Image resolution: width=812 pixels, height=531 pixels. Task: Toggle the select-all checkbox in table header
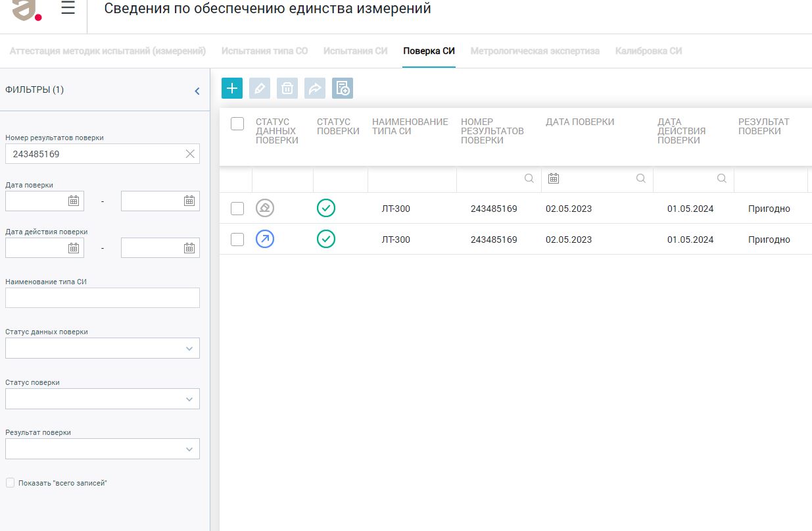(x=237, y=124)
